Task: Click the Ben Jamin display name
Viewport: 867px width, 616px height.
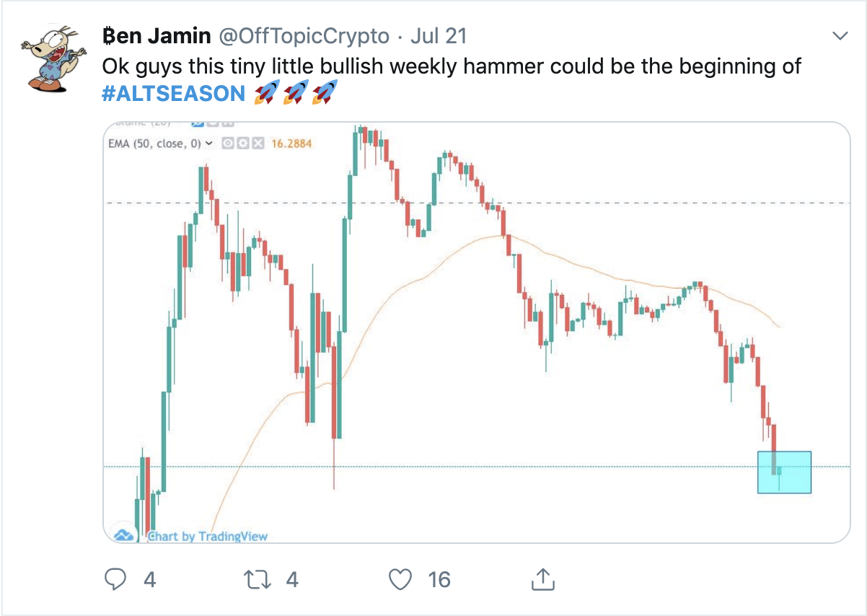Action: coord(157,35)
